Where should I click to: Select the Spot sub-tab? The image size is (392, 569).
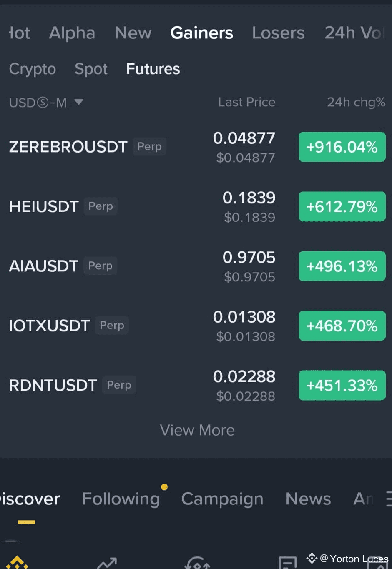point(91,69)
